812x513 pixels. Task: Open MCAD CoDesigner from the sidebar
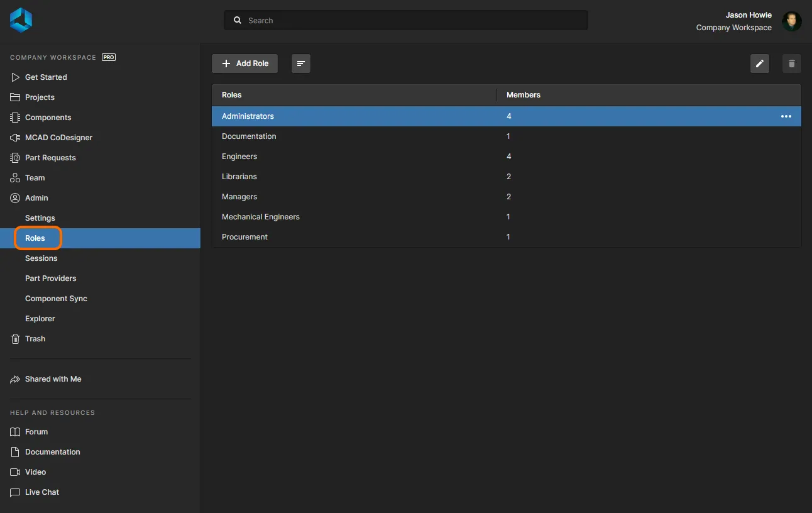[58, 138]
